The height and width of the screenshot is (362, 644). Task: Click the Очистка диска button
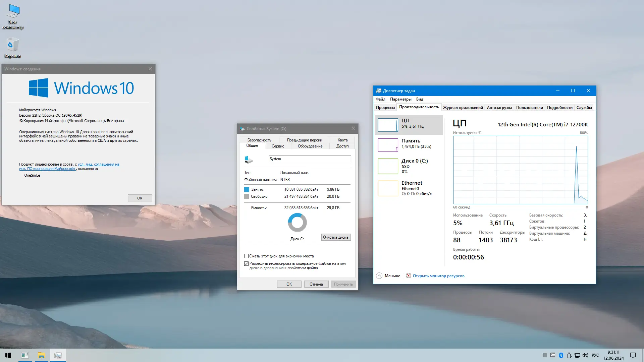point(336,237)
